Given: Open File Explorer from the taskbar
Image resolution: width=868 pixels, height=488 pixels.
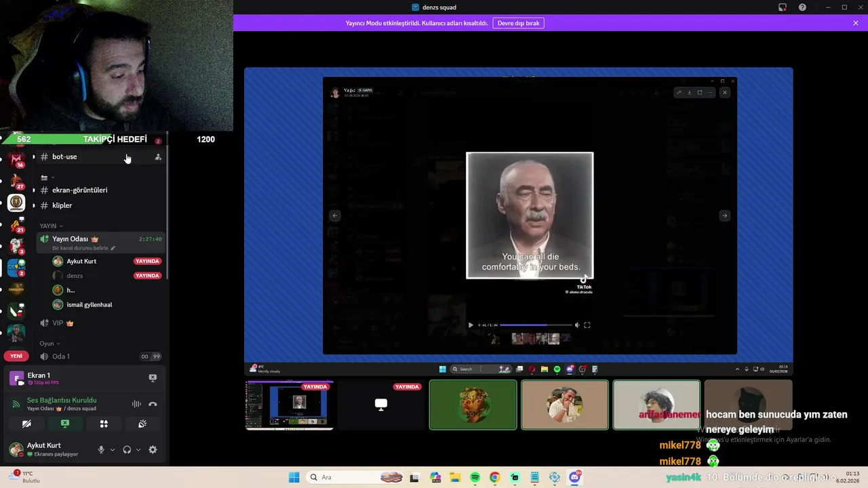Looking at the screenshot, I should [455, 477].
